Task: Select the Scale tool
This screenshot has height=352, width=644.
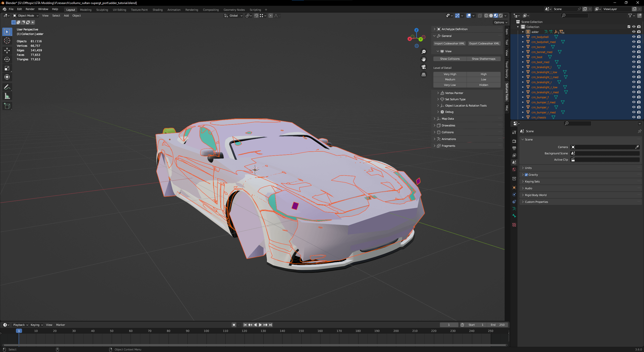Action: tap(7, 68)
